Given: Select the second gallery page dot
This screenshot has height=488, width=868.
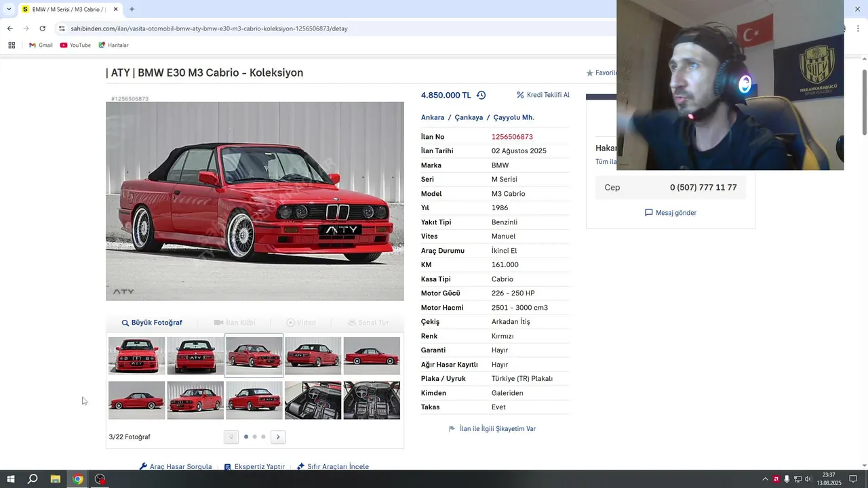Looking at the screenshot, I should [x=254, y=437].
